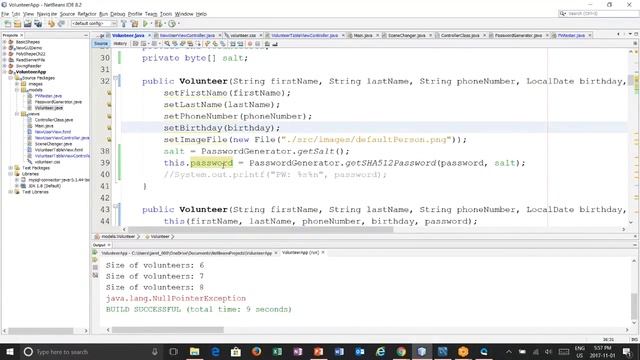Image resolution: width=640 pixels, height=360 pixels.
Task: Click the New File toolbar icon
Action: 7,24
